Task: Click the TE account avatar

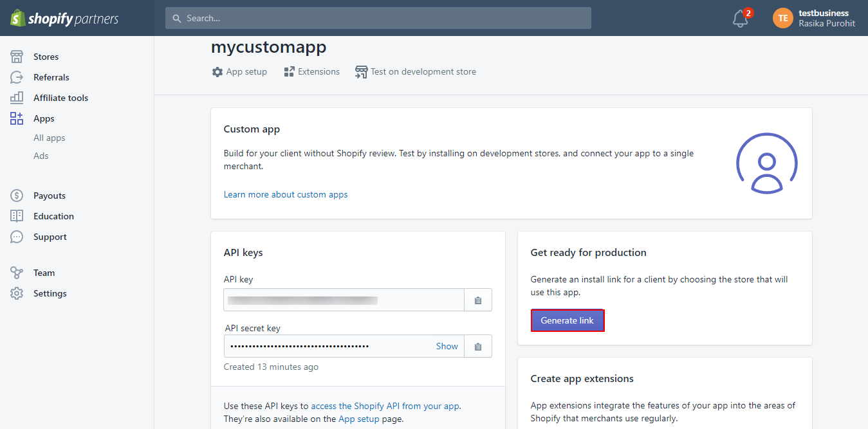Action: point(783,18)
